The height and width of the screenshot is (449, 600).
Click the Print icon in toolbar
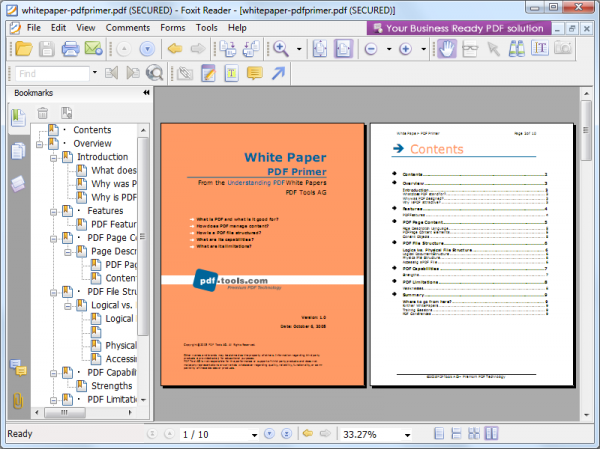coord(71,48)
